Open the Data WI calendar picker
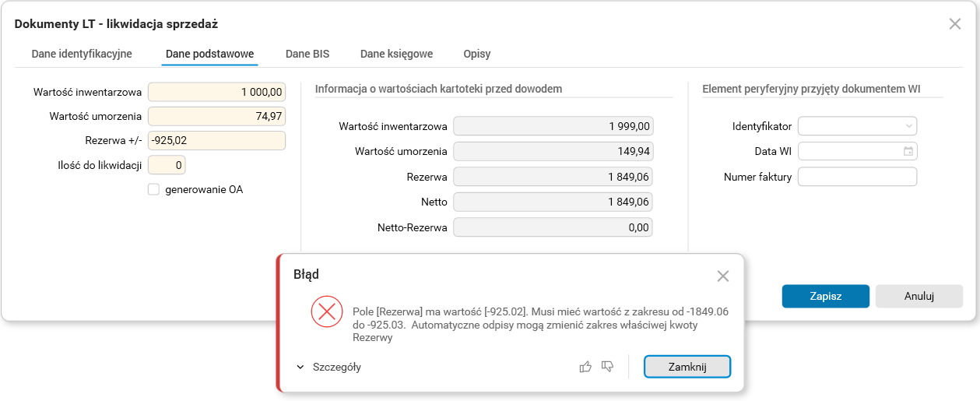 (908, 151)
